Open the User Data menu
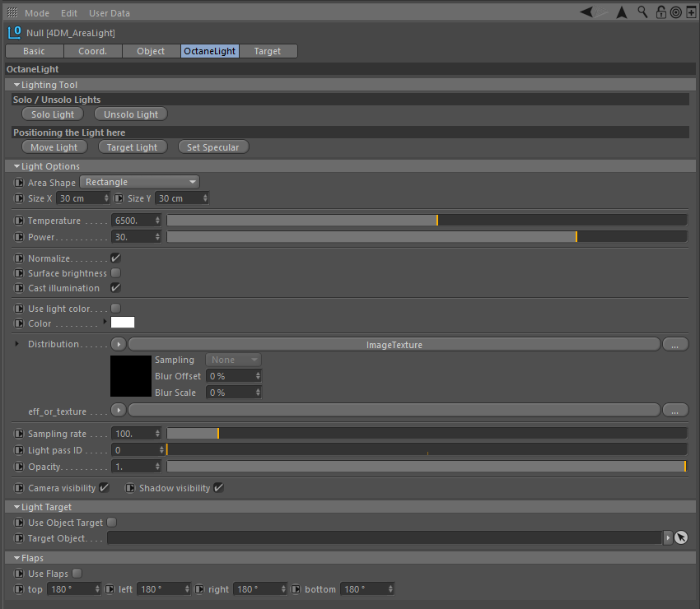 click(110, 13)
